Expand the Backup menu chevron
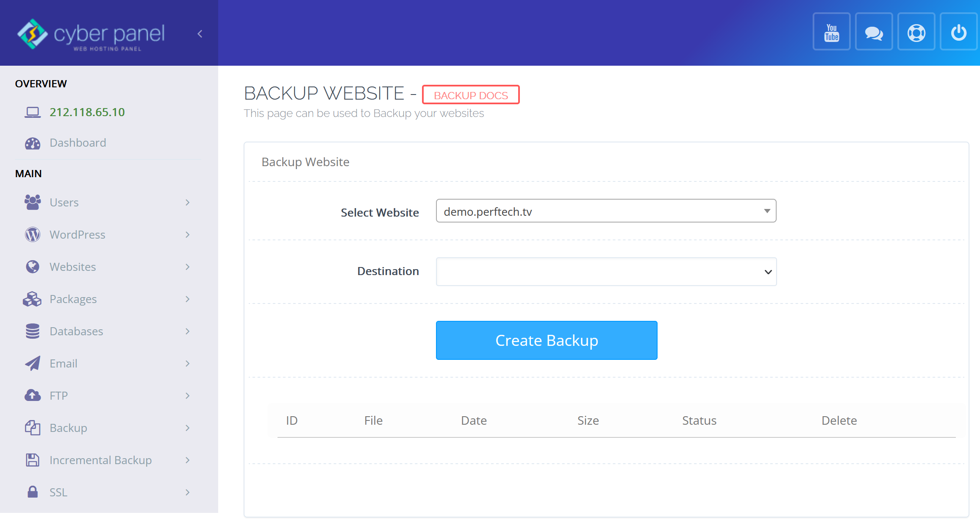 pos(188,428)
